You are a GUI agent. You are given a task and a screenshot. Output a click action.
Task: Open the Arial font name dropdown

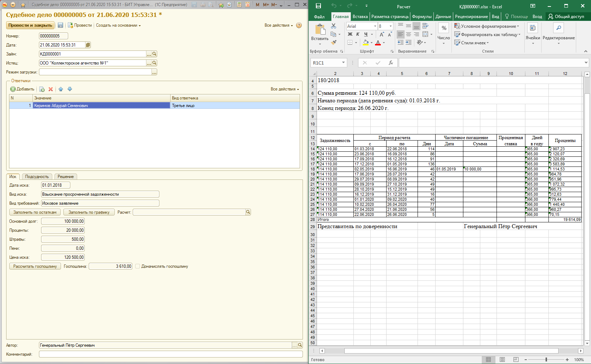coord(375,26)
